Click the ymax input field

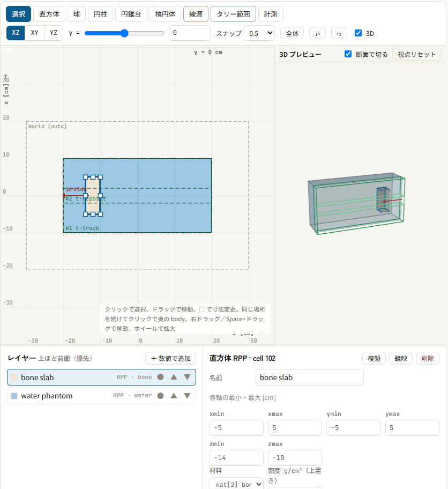click(412, 428)
